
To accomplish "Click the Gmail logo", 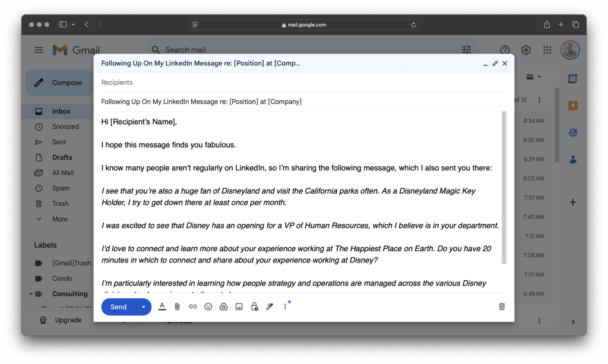I will tap(77, 50).
